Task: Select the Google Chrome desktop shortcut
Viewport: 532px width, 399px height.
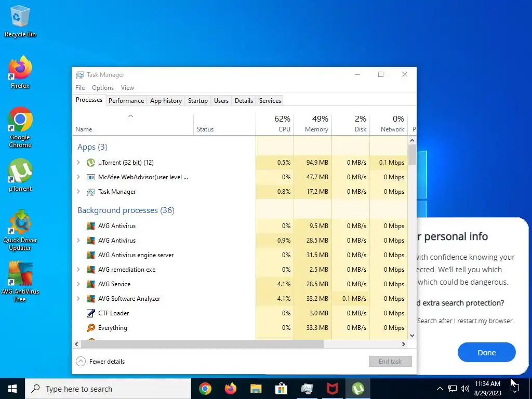Action: [20, 127]
